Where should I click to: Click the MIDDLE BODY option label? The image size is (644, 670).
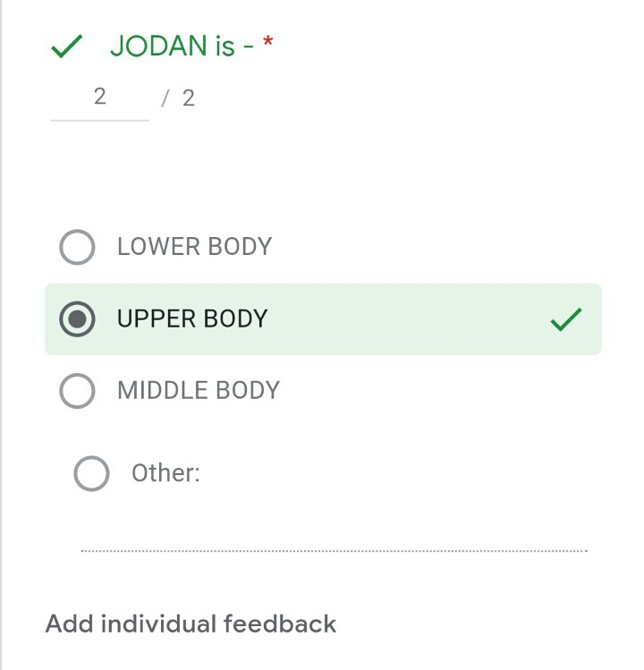click(199, 390)
